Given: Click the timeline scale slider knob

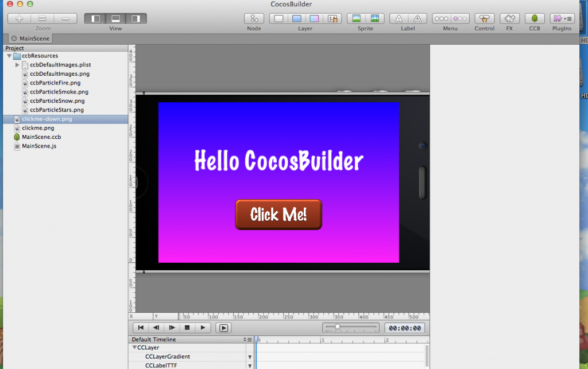Looking at the screenshot, I should [338, 327].
